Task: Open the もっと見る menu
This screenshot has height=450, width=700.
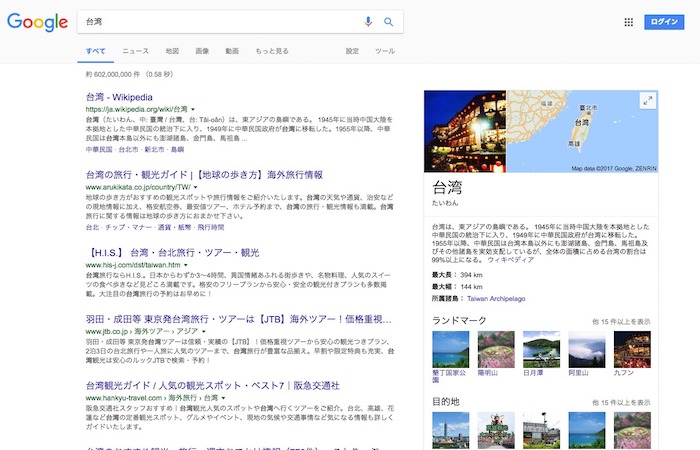Action: (271, 50)
